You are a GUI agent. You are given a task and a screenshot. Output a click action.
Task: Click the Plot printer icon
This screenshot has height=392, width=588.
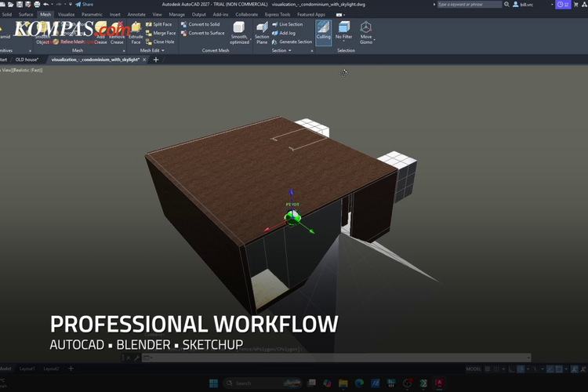coord(37,5)
